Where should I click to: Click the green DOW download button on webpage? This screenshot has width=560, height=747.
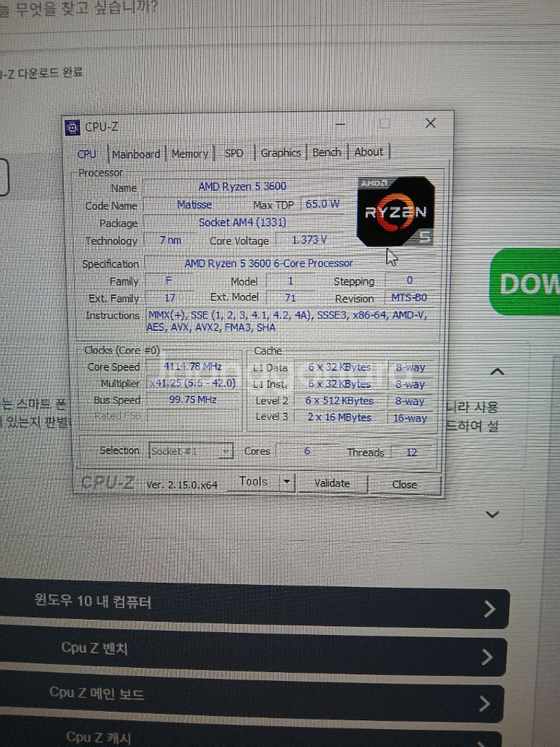tap(525, 282)
